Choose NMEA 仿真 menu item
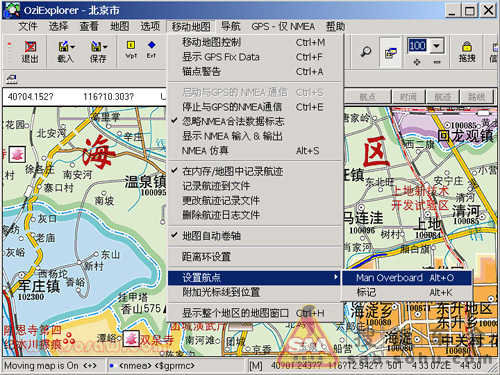Screen dimensions: 500x375 click(x=255, y=151)
